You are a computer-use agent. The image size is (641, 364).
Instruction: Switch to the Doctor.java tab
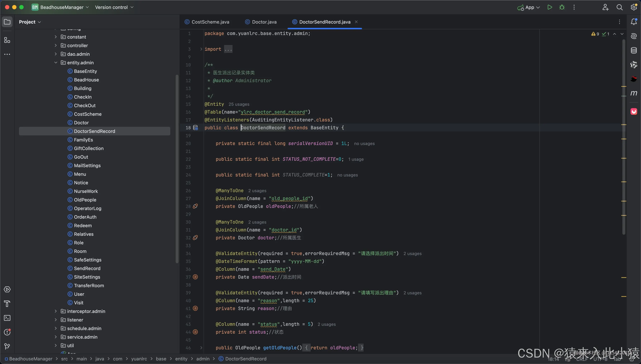point(264,22)
